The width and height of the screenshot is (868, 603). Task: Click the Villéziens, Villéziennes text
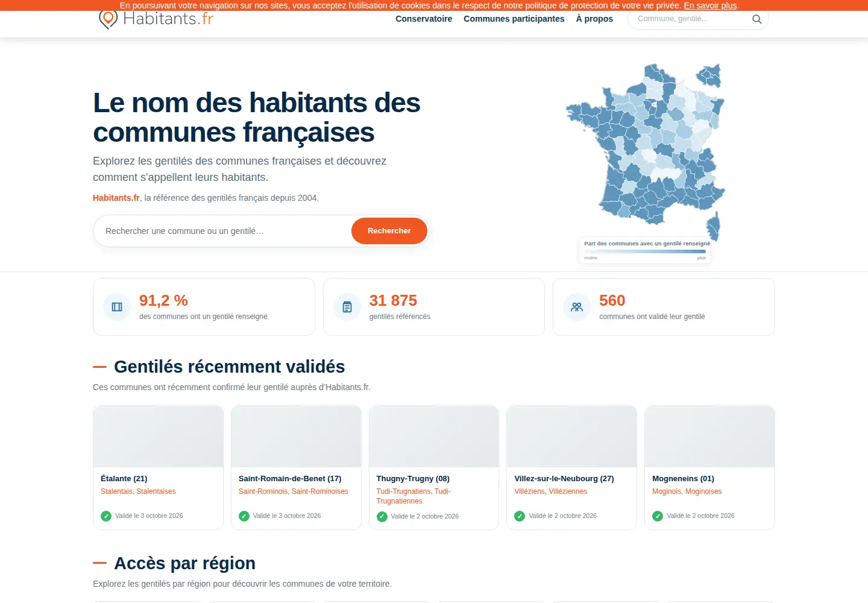tap(550, 491)
